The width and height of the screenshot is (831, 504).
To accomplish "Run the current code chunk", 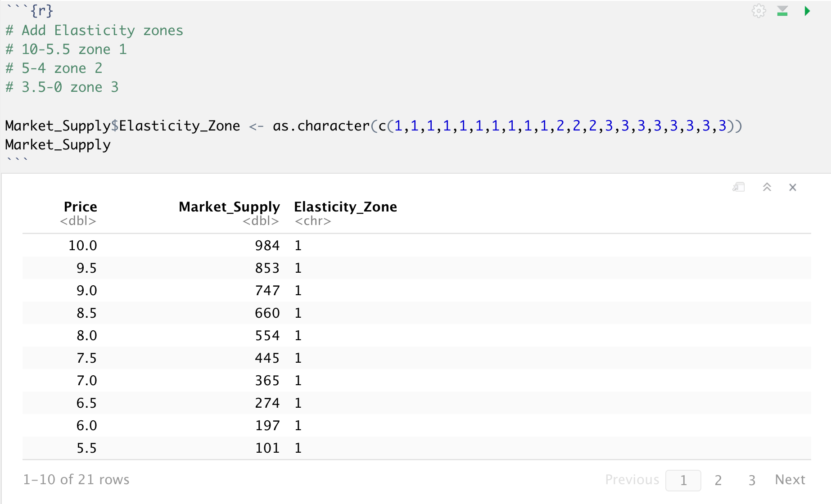I will [x=807, y=11].
